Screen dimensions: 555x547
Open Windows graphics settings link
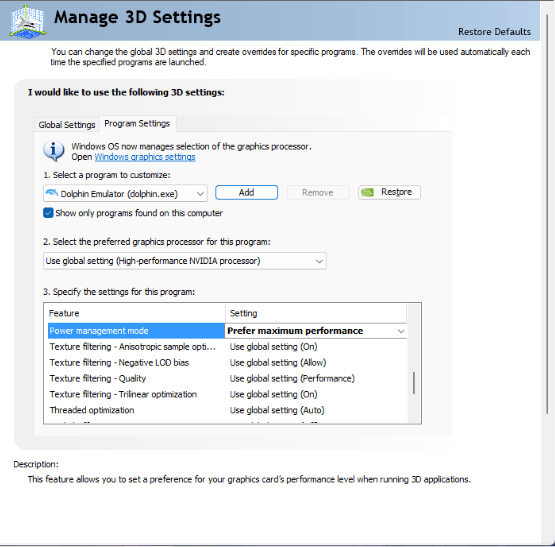click(145, 157)
